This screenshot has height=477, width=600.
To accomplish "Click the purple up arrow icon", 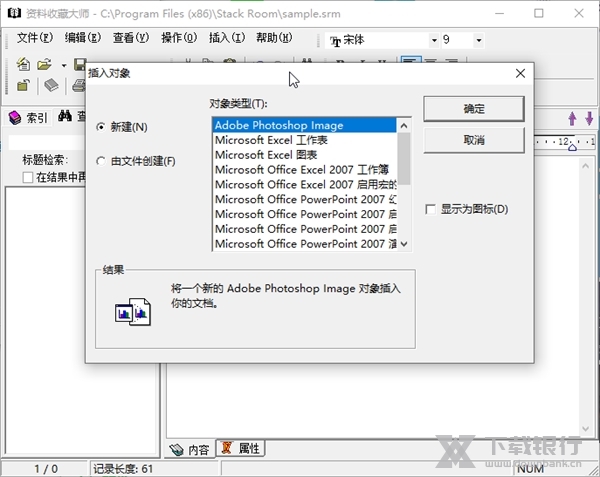I will 572,119.
